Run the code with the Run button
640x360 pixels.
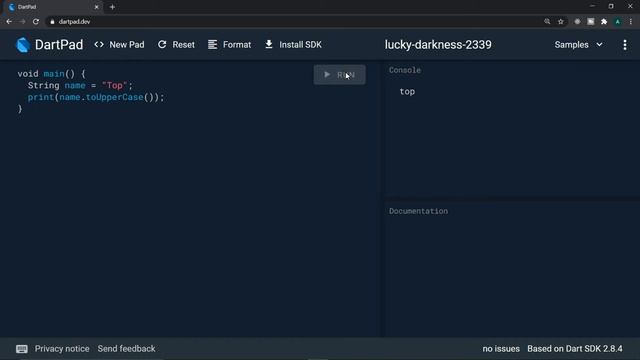(x=340, y=75)
